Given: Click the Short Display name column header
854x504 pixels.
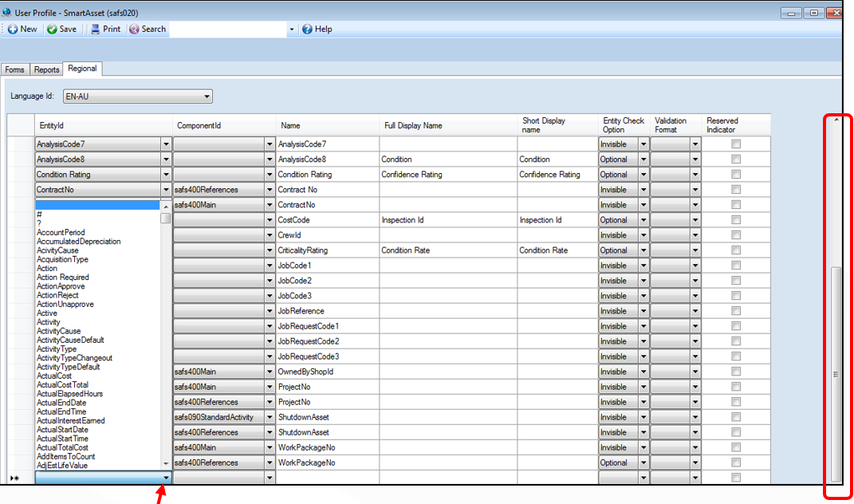Looking at the screenshot, I should tap(557, 125).
